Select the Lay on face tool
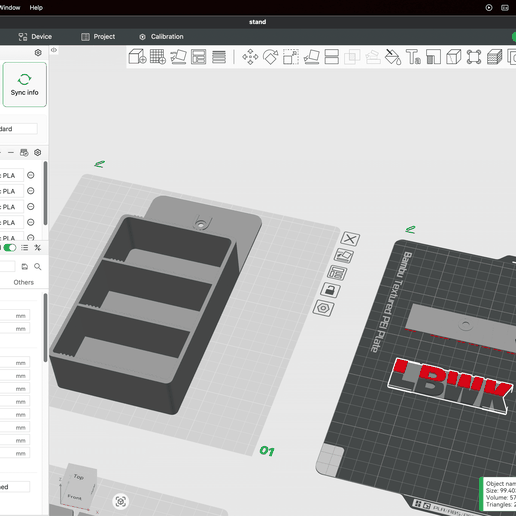Viewport: 516px width, 516px height. (311, 57)
